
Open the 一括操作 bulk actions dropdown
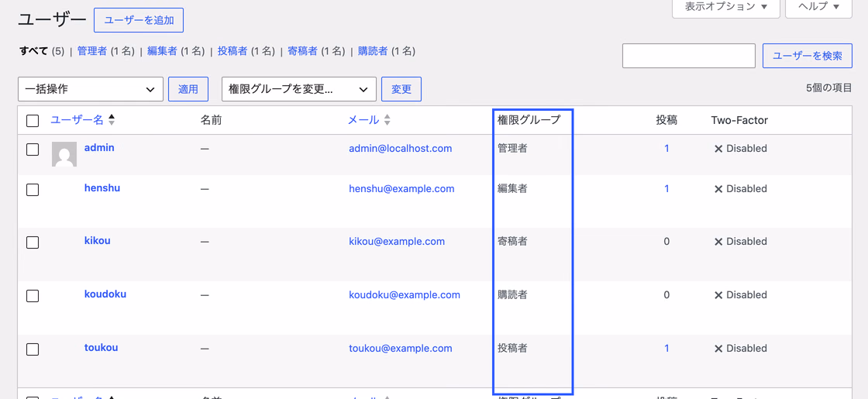pos(91,89)
